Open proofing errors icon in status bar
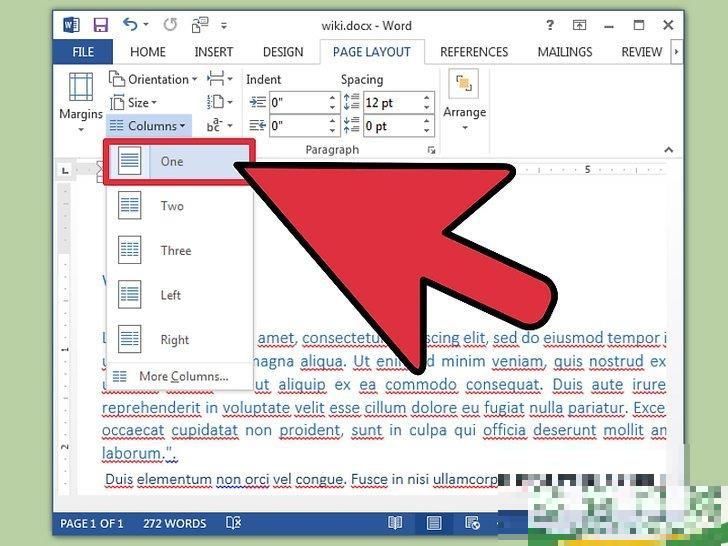This screenshot has height=546, width=728. coord(233,523)
